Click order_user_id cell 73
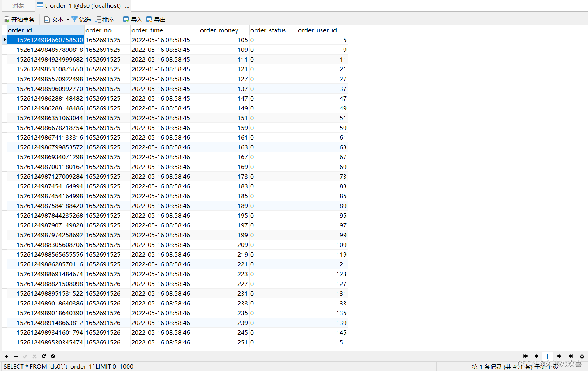588x371 pixels. click(x=322, y=176)
